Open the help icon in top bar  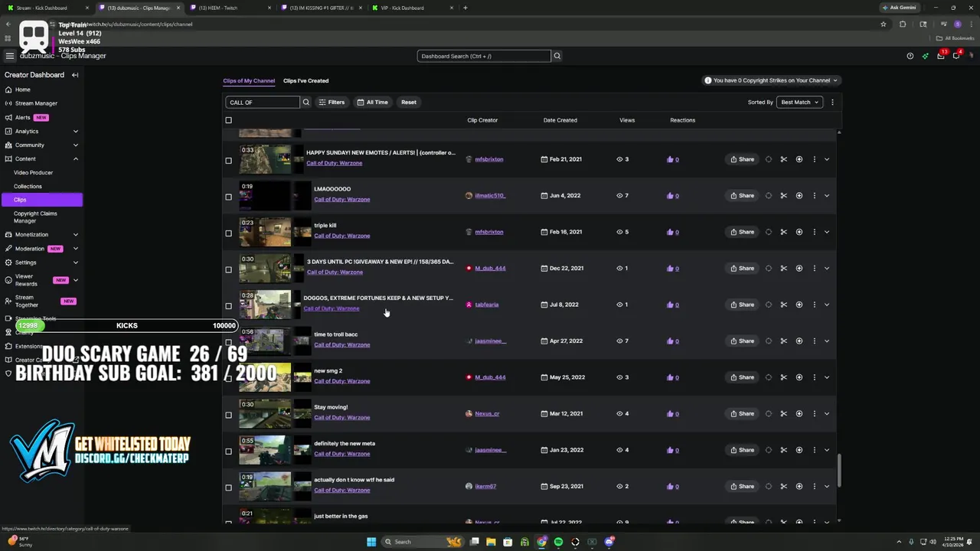[x=910, y=56]
